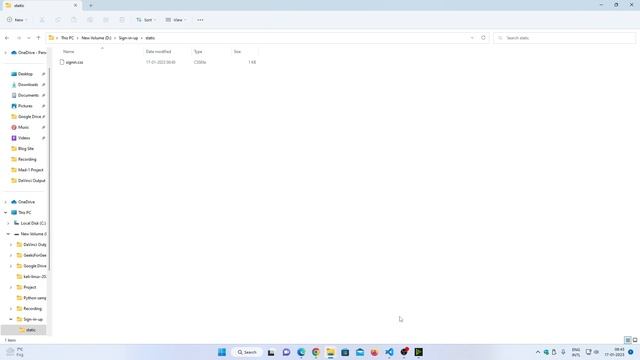This screenshot has width=640, height=360.
Task: Open GeeksForGeeks folder in tree
Action: [35, 255]
